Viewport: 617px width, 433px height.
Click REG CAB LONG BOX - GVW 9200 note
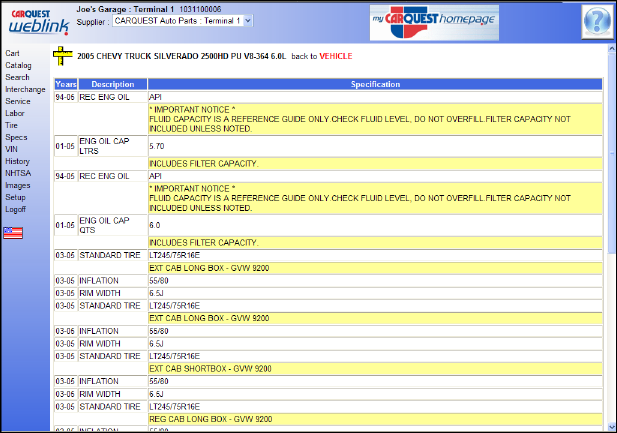pyautogui.click(x=375, y=419)
